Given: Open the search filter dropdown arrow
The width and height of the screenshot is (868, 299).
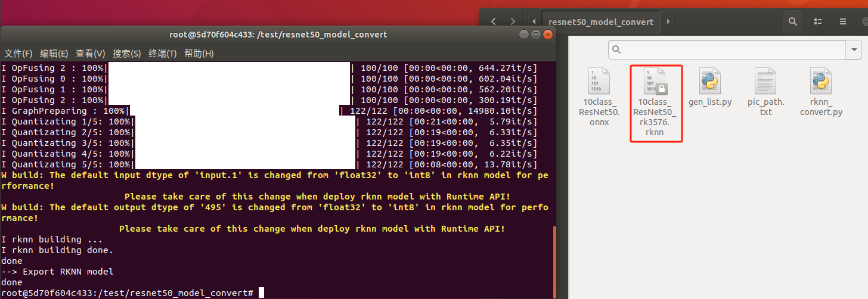Looking at the screenshot, I should [855, 50].
